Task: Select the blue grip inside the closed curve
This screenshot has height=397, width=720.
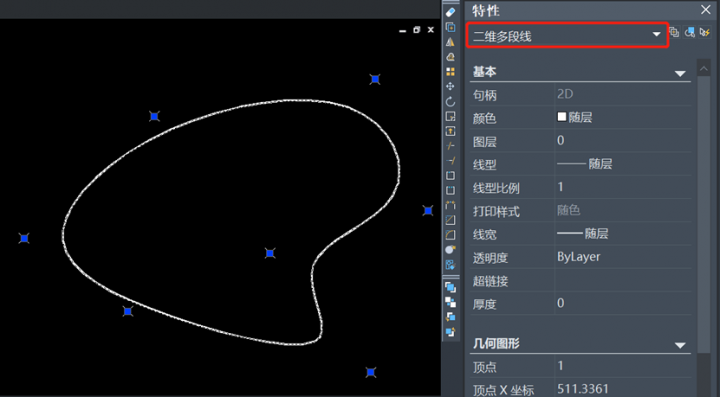Action: (270, 253)
